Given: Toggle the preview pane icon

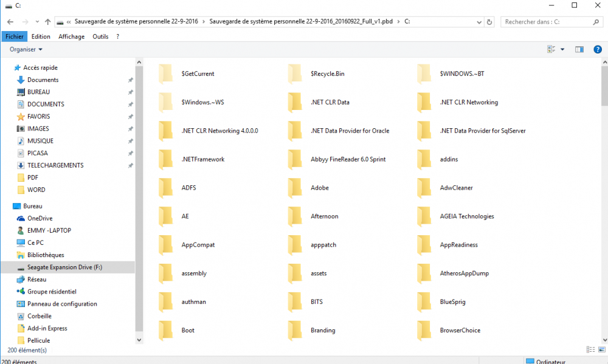Looking at the screenshot, I should click(x=579, y=49).
